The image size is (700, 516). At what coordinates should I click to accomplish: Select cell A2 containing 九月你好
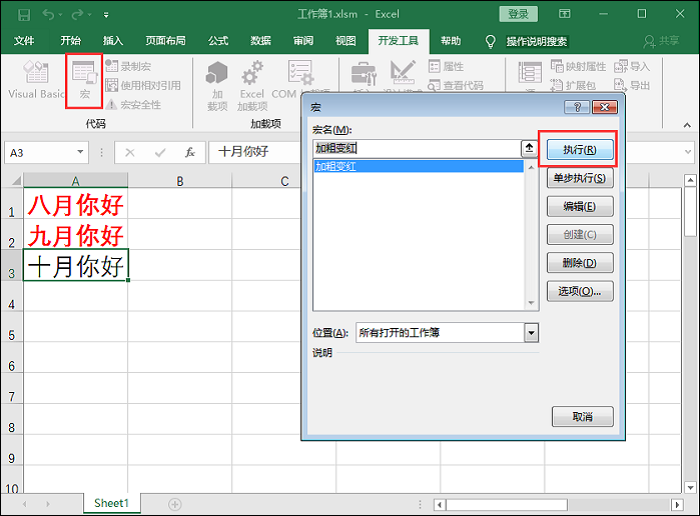[75, 234]
